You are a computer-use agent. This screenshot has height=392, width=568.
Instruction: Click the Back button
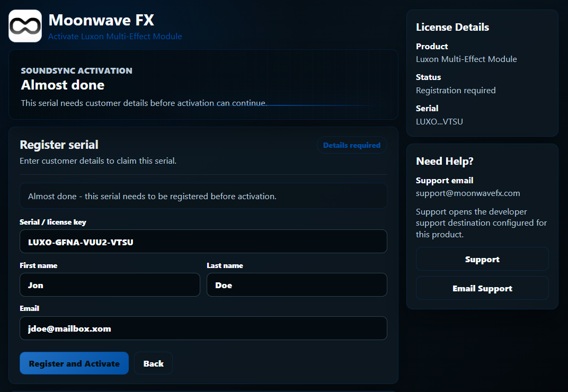pyautogui.click(x=153, y=363)
